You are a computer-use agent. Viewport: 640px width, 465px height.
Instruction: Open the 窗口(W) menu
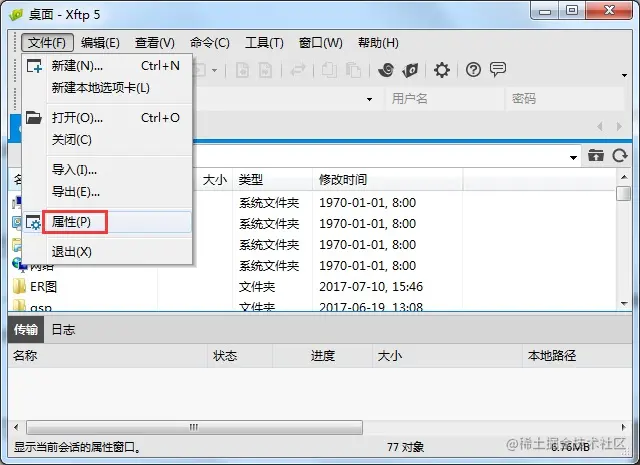(x=320, y=42)
